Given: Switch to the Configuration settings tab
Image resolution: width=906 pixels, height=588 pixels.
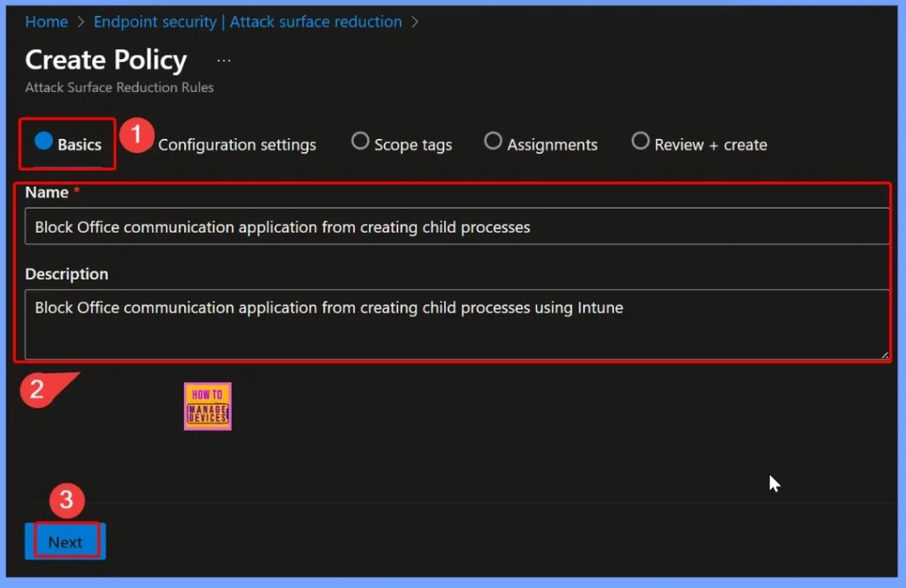Looking at the screenshot, I should click(x=236, y=145).
